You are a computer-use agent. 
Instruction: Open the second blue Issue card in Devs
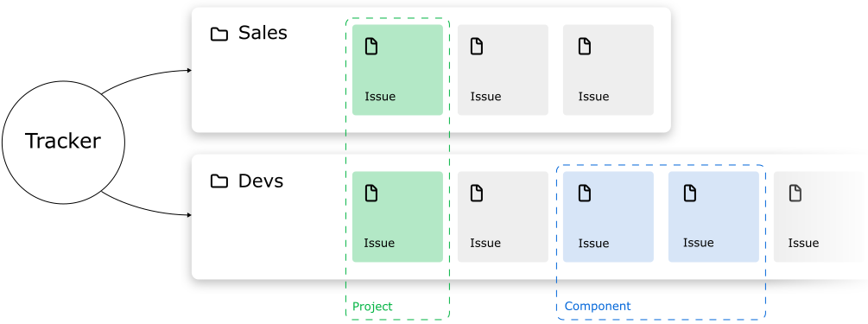[713, 217]
